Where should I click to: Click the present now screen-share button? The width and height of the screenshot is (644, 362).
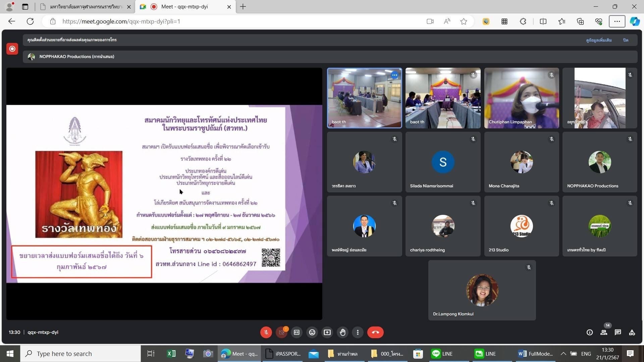pyautogui.click(x=327, y=332)
